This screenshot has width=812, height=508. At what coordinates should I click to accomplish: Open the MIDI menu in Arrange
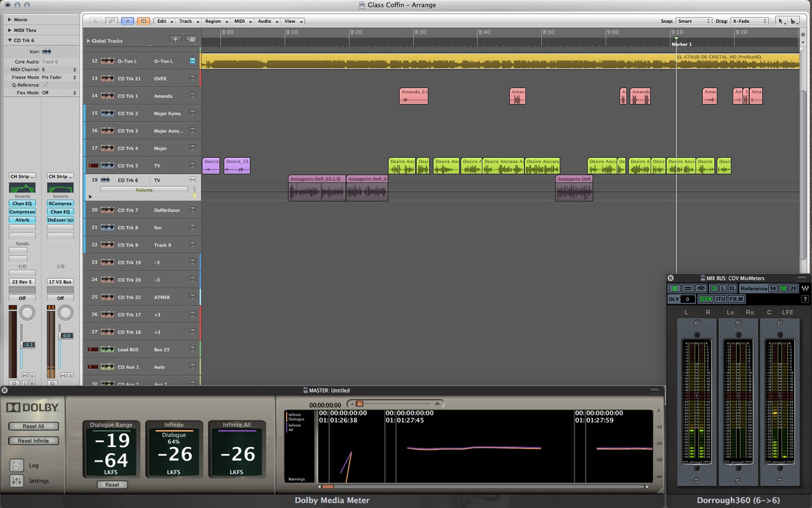click(242, 21)
